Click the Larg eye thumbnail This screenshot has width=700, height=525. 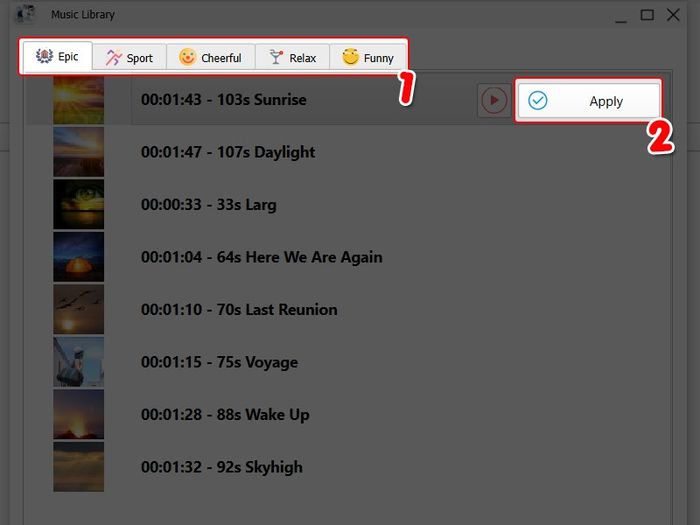point(79,204)
